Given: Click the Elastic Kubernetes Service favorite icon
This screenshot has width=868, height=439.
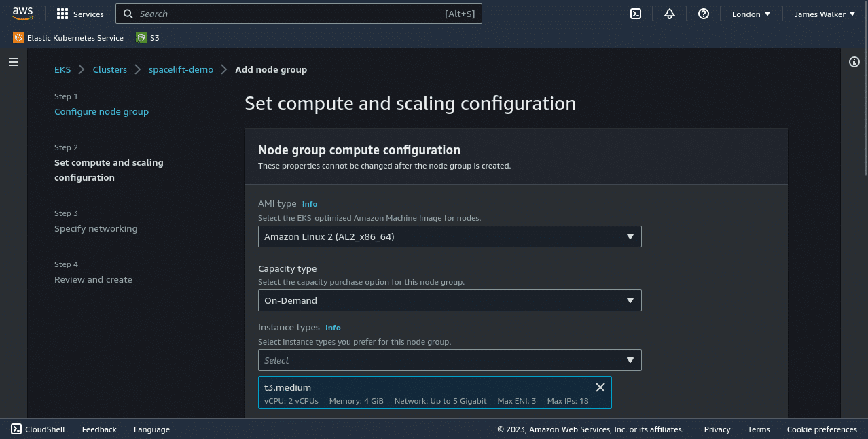Looking at the screenshot, I should point(18,38).
